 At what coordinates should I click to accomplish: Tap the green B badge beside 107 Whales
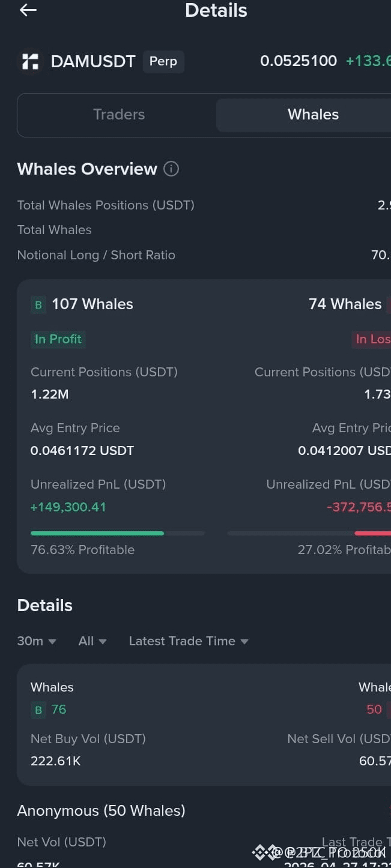coord(38,305)
